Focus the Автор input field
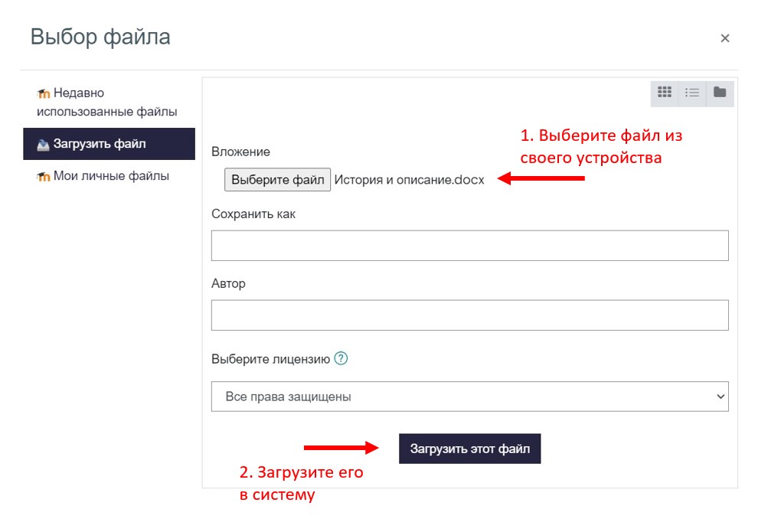The image size is (768, 532). tap(469, 315)
